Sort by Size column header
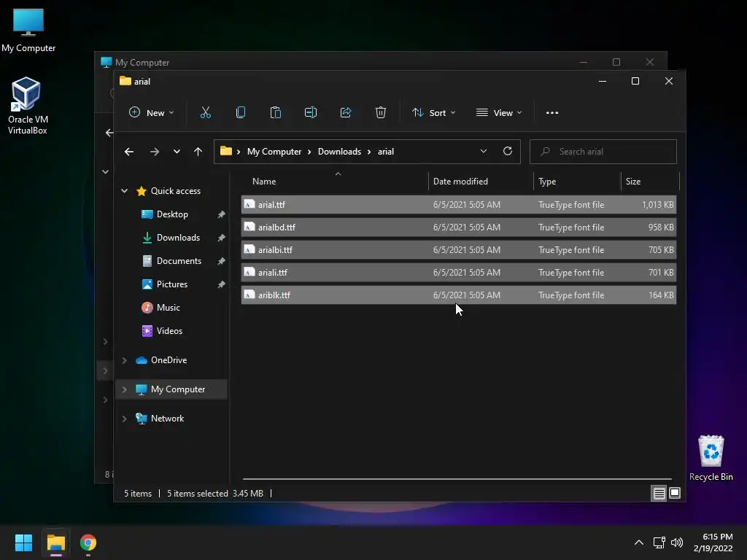The width and height of the screenshot is (747, 560). coord(650,182)
